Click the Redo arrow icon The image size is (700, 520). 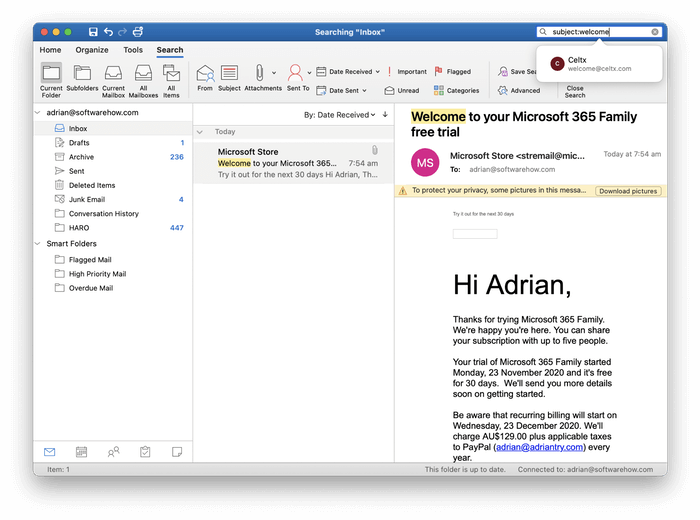click(x=122, y=32)
